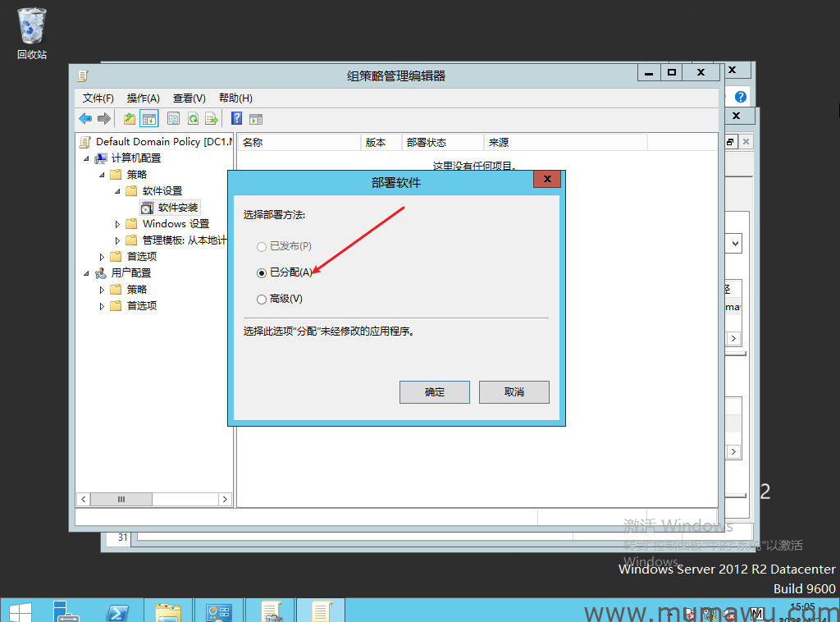Screen dimensions: 840x622
Task: Click the 确定 button
Action: coord(434,392)
